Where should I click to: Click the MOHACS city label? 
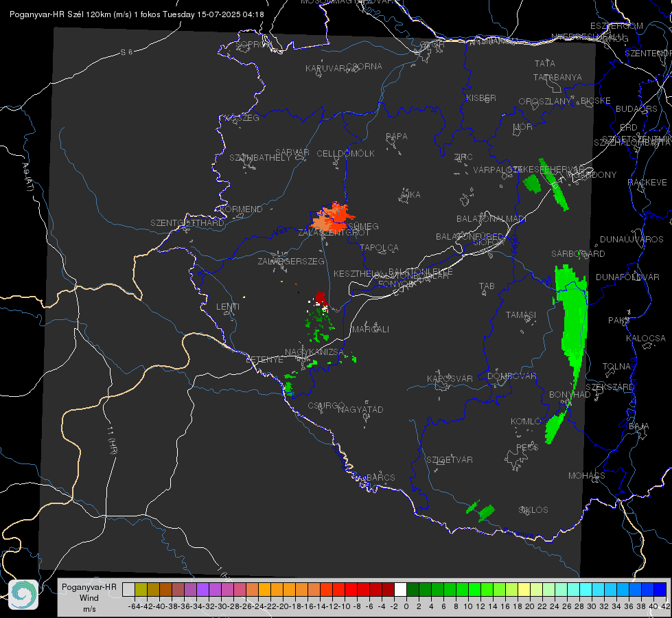(587, 476)
